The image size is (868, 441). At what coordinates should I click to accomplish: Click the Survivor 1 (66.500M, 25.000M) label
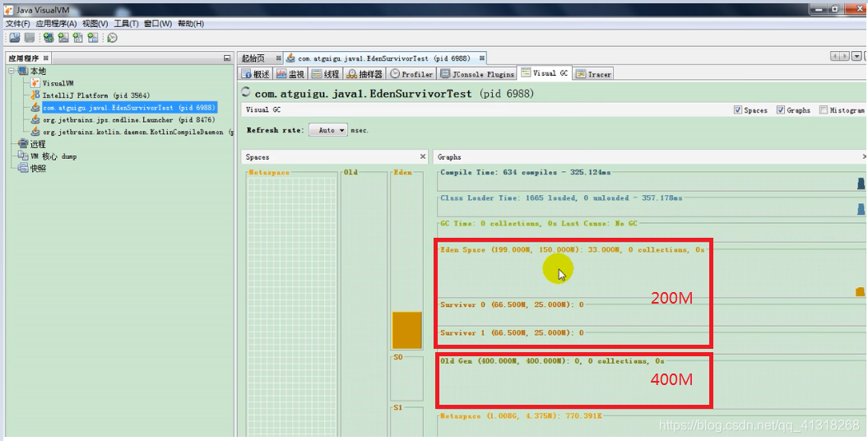pos(512,332)
